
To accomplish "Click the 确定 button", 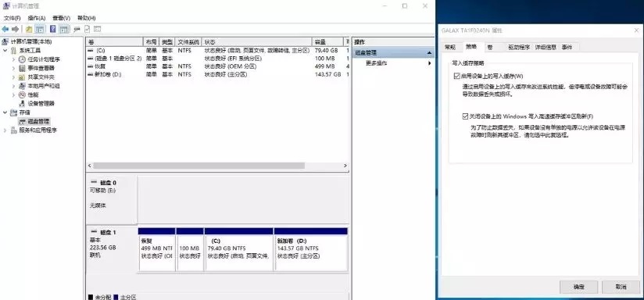I will coord(579,287).
